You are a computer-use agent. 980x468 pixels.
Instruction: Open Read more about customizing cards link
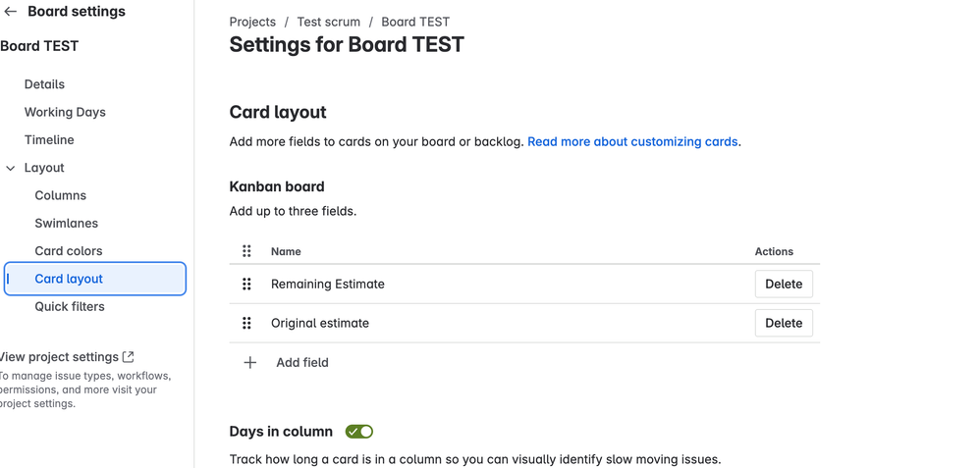point(632,141)
